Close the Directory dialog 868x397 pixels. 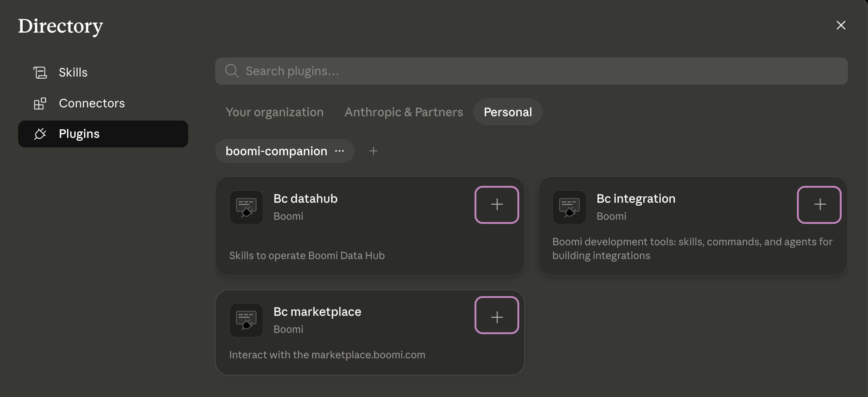841,25
